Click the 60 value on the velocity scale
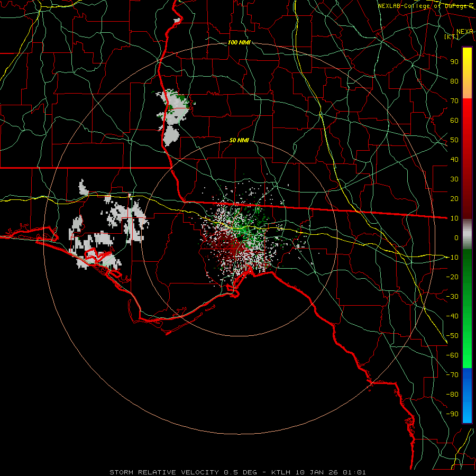476x476 pixels. 454,121
